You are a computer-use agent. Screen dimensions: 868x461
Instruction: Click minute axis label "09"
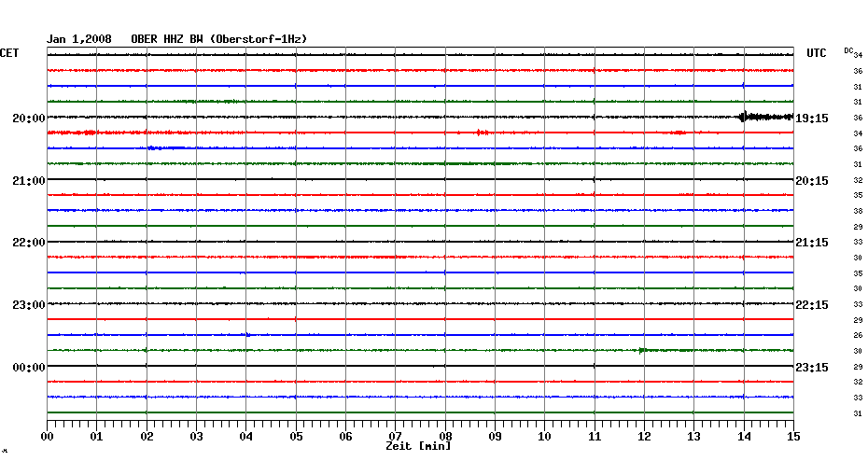pyautogui.click(x=495, y=437)
